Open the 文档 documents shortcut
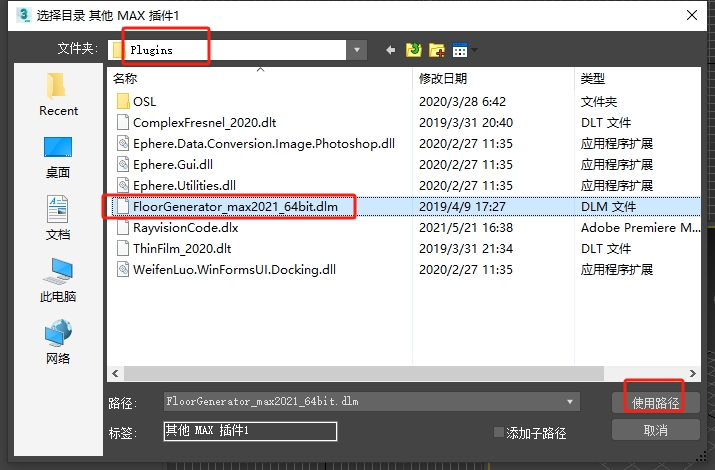Image resolution: width=715 pixels, height=470 pixels. point(58,218)
